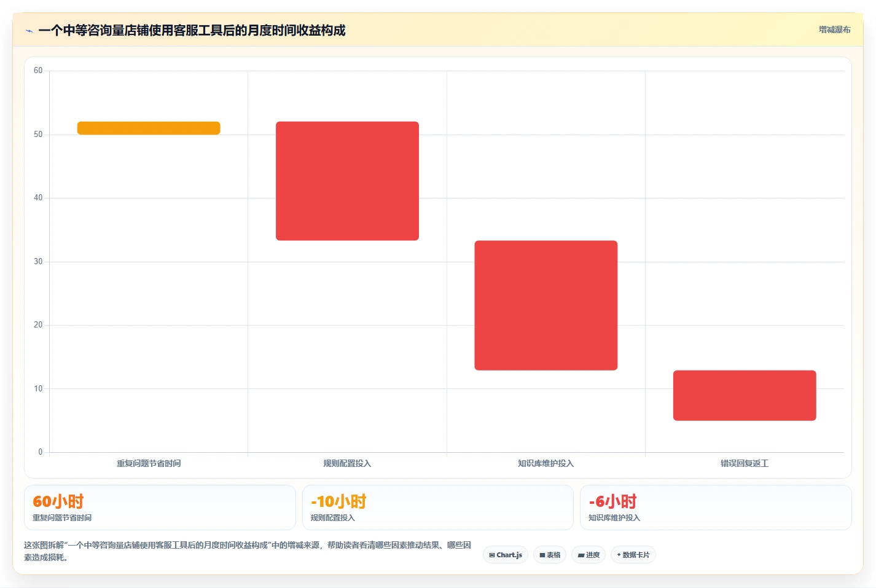The width and height of the screenshot is (876, 588).
Task: Click x-axis label 知识库维护投入
Action: click(546, 463)
